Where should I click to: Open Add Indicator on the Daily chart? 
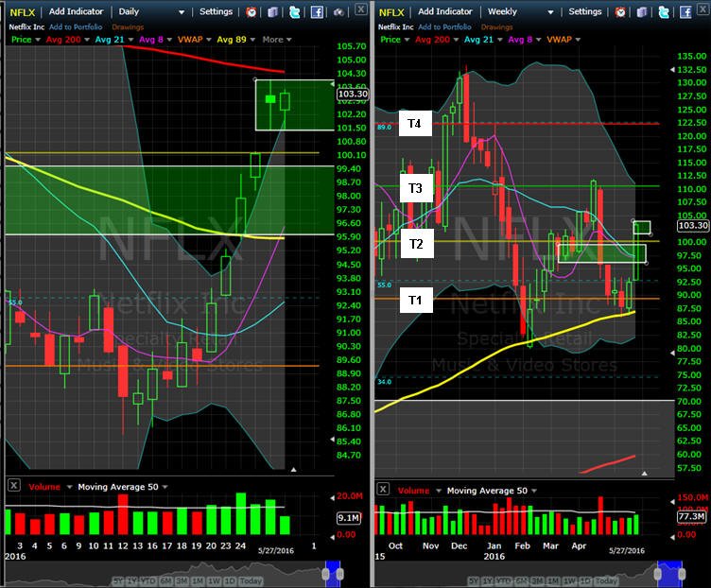pos(77,11)
